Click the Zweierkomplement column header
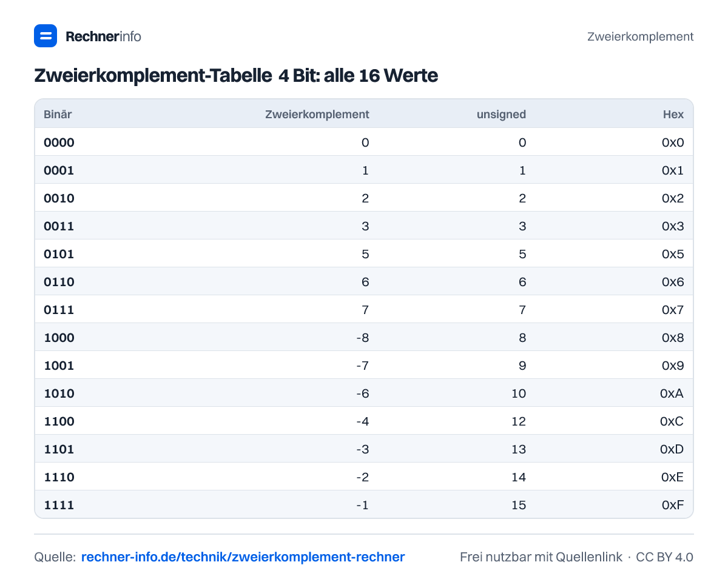The image size is (728, 582). tap(317, 114)
